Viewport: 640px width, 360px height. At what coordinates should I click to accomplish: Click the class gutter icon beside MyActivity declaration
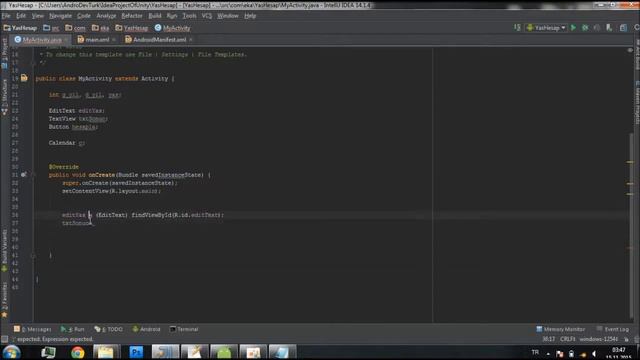click(24, 78)
